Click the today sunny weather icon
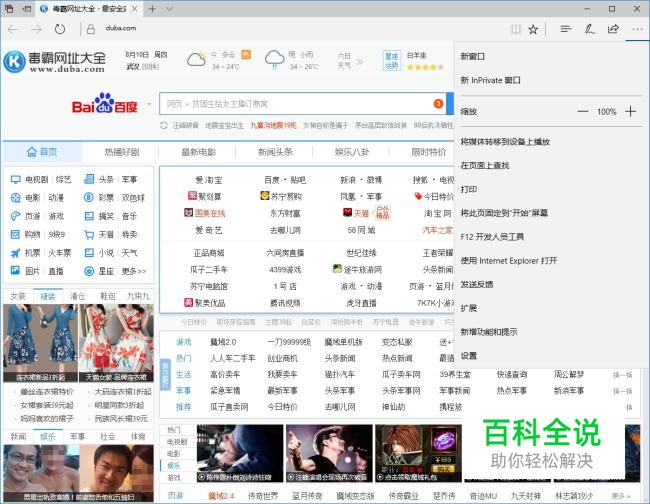This screenshot has height=504, width=650. (x=196, y=59)
